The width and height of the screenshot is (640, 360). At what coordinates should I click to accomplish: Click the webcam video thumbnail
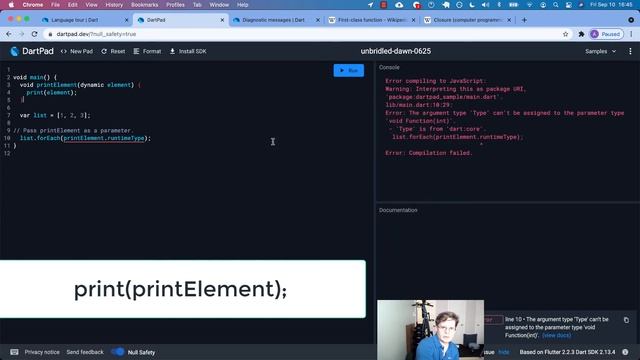point(431,330)
